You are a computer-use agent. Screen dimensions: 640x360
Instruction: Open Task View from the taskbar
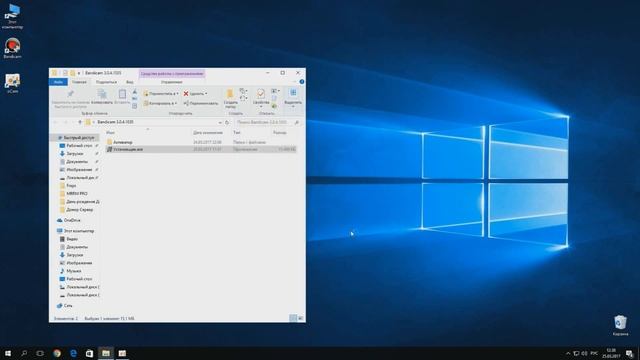coord(40,353)
